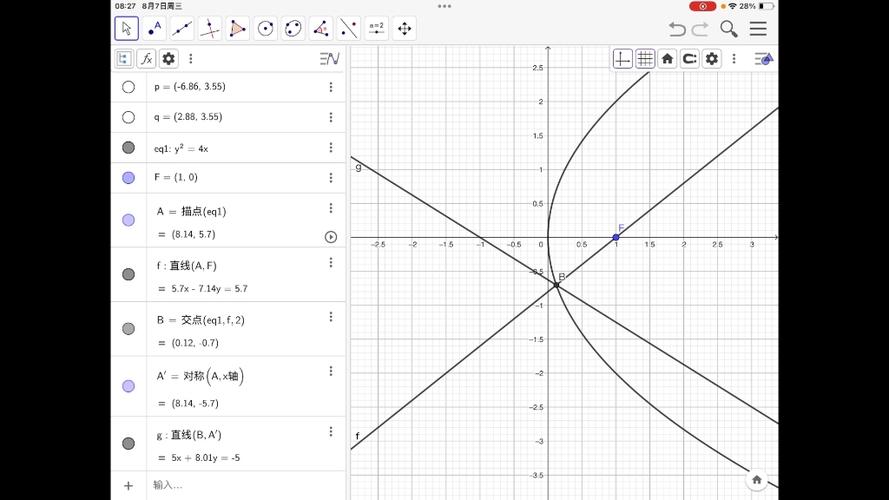Select the Move arrow tool
This screenshot has width=889, height=500.
pyautogui.click(x=126, y=28)
